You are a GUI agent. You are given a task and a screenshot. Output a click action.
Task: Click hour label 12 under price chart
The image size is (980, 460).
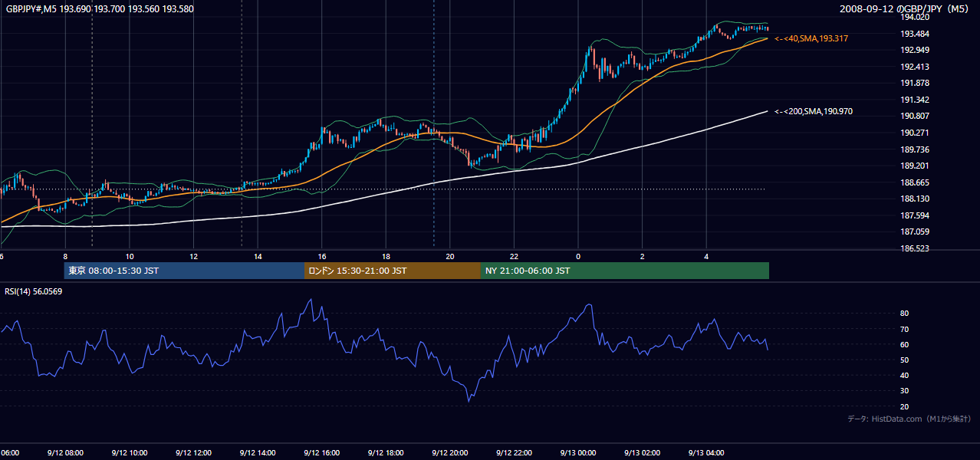(193, 256)
